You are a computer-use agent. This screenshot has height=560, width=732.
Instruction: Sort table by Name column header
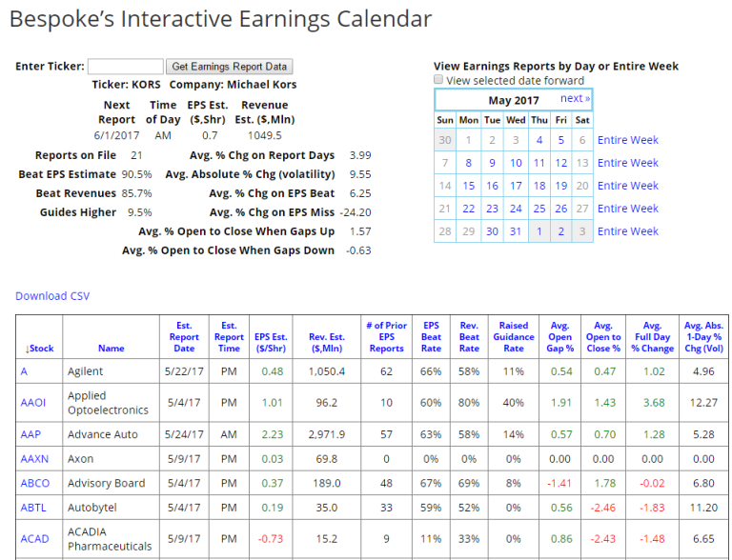coord(111,348)
